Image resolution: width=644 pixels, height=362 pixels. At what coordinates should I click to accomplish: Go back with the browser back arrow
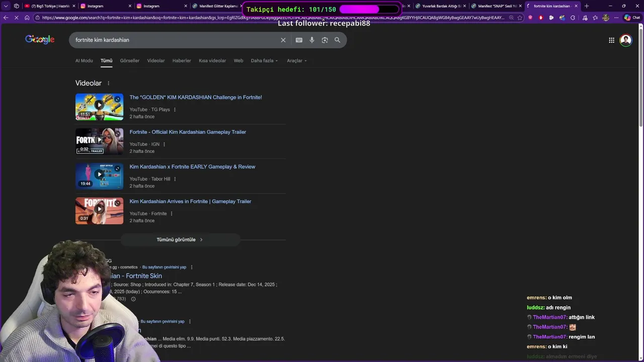[6, 18]
